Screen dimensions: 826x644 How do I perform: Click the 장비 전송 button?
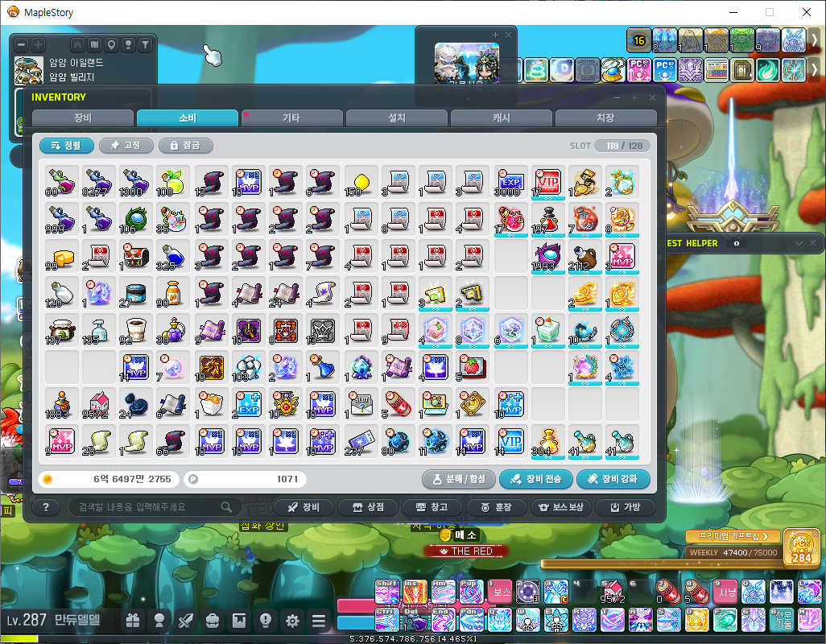pyautogui.click(x=535, y=479)
